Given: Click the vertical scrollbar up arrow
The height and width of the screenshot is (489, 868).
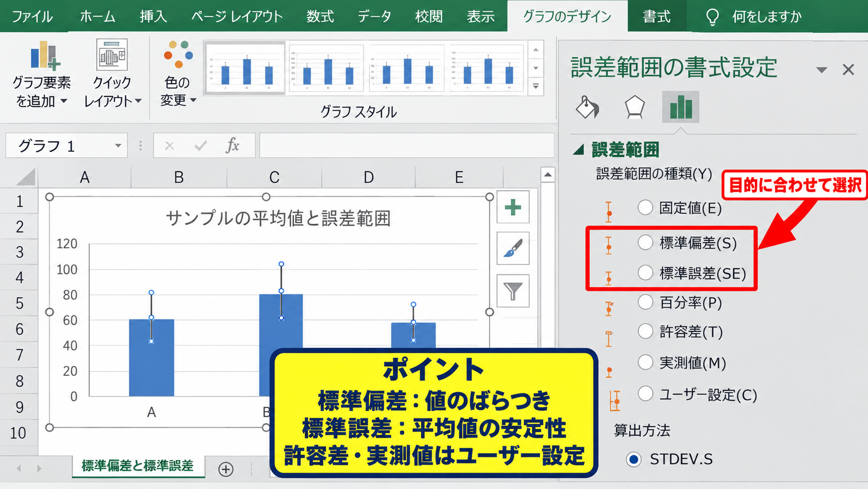Looking at the screenshot, I should click(x=548, y=175).
